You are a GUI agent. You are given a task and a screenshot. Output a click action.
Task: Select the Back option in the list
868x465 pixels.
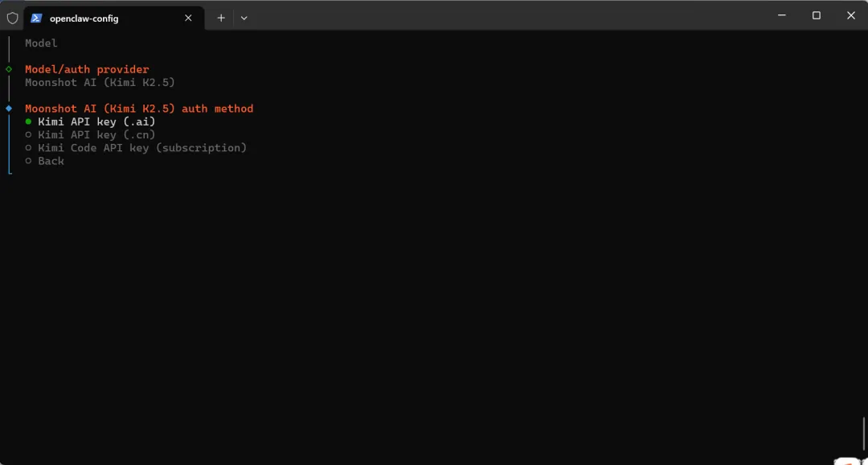pos(45,161)
